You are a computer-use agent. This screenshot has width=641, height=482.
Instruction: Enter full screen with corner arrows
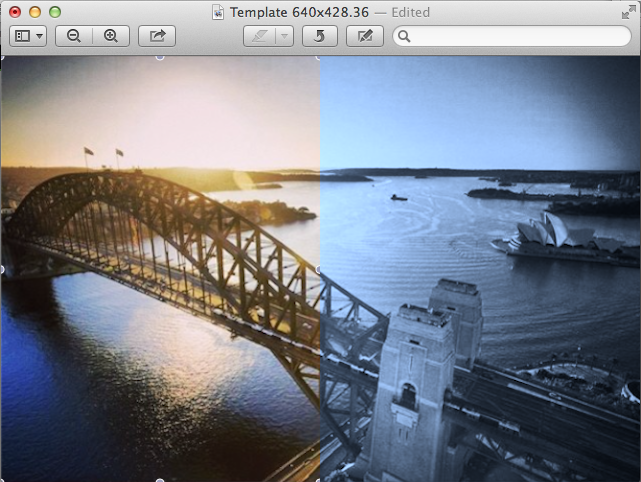[x=628, y=12]
